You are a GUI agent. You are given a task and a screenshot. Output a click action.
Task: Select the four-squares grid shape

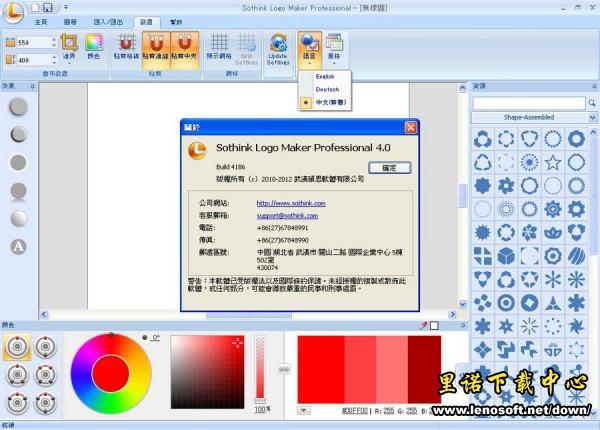tap(483, 256)
